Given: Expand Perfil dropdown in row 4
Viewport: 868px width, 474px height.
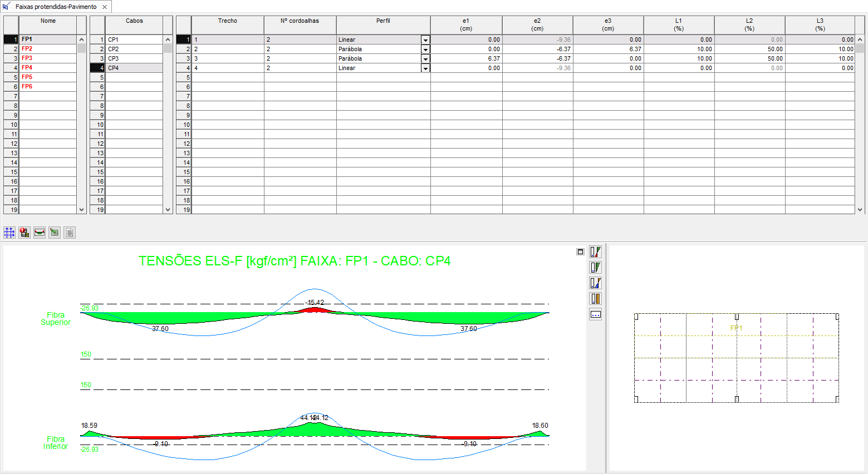Looking at the screenshot, I should (425, 68).
